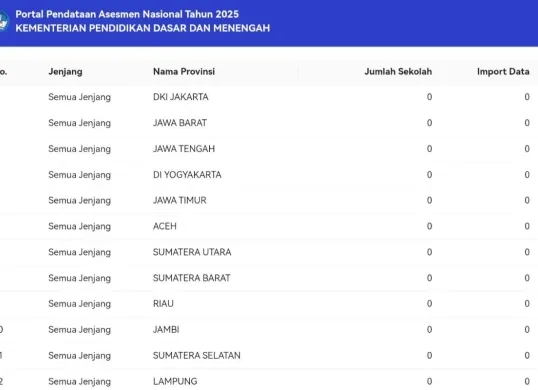This screenshot has width=538, height=390.
Task: Click Import Data value for DI YOGYAKARTA
Action: point(527,175)
